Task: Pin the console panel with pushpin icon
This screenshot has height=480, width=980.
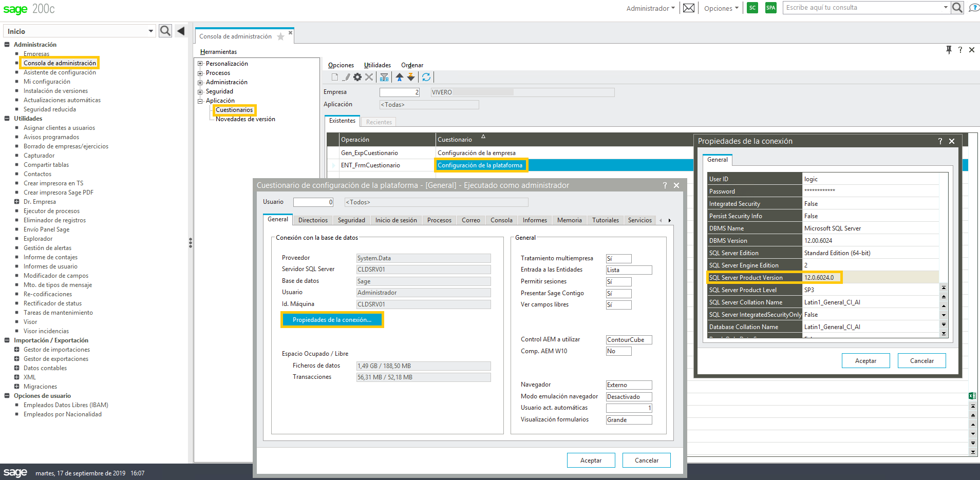Action: [949, 50]
